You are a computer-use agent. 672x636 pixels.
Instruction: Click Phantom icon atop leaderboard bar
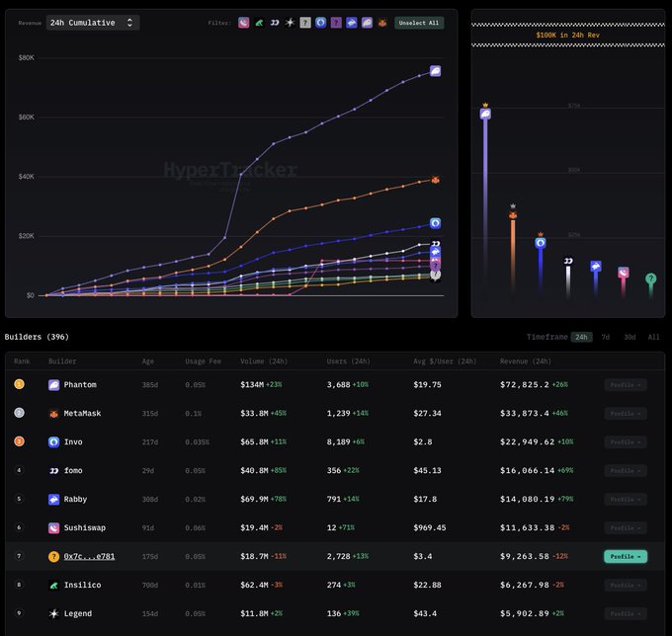click(x=485, y=114)
